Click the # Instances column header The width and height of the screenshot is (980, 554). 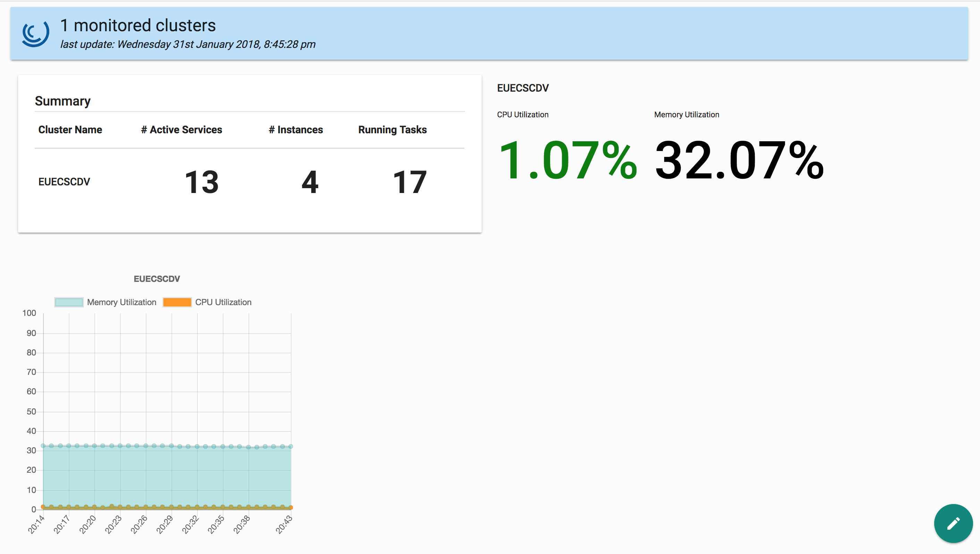pos(296,130)
